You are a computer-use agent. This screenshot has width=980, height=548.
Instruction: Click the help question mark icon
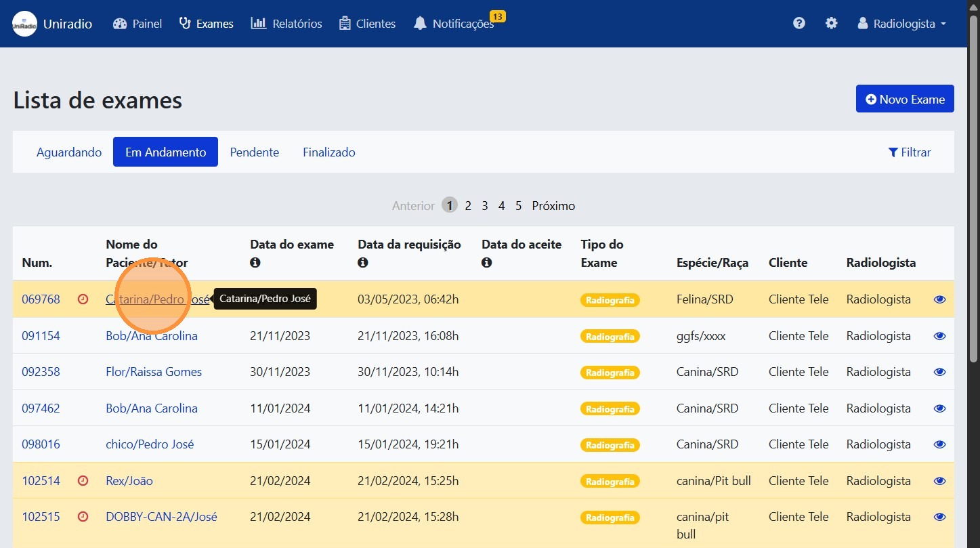click(799, 23)
